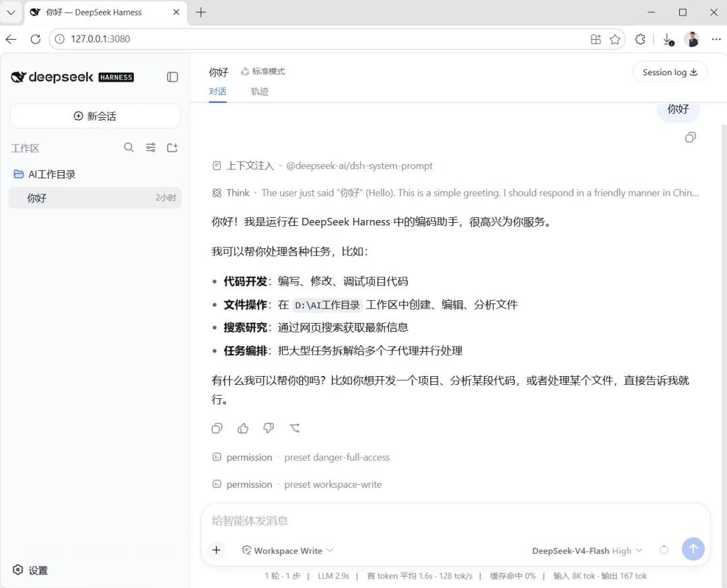Select the 你好 — DeepSeek Harness browser tab
The width and height of the screenshot is (727, 588).
coord(105,13)
